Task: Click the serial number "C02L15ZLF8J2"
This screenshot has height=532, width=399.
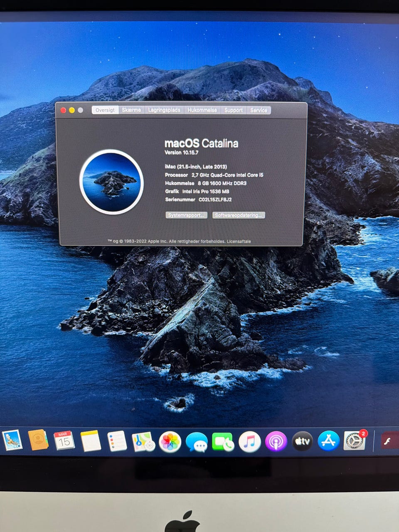Action: click(x=215, y=200)
